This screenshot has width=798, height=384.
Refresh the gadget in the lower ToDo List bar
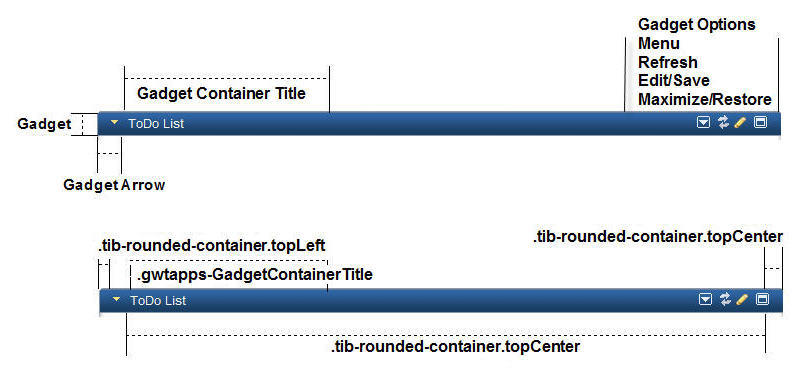click(x=725, y=300)
